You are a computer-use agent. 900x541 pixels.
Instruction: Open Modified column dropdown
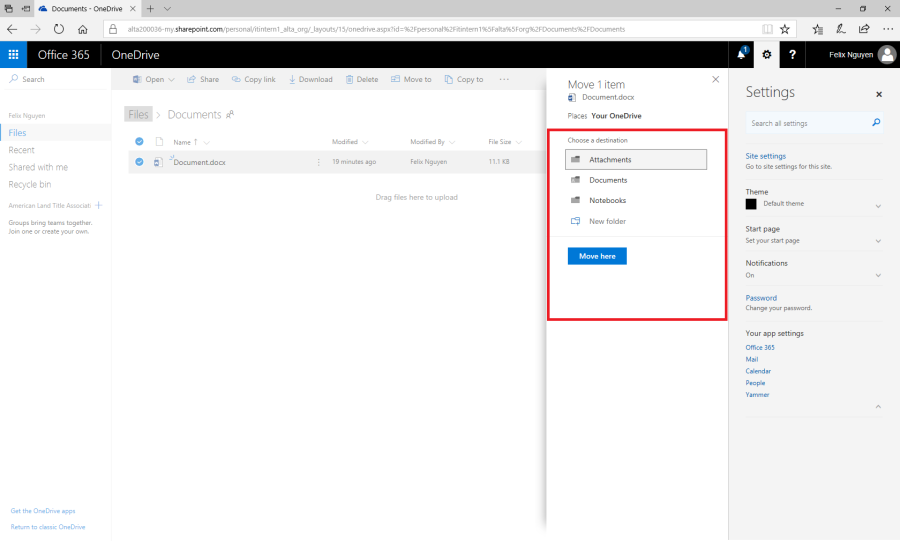coord(365,142)
